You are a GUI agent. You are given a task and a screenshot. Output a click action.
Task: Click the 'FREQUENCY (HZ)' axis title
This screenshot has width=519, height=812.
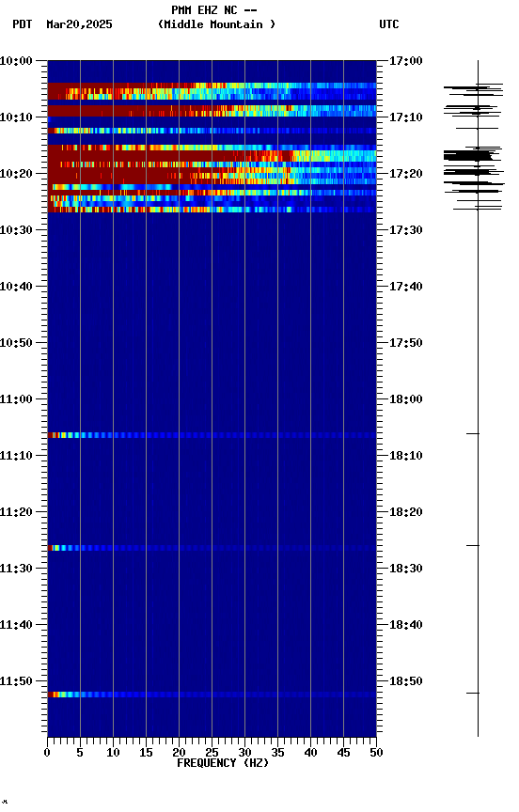(223, 763)
